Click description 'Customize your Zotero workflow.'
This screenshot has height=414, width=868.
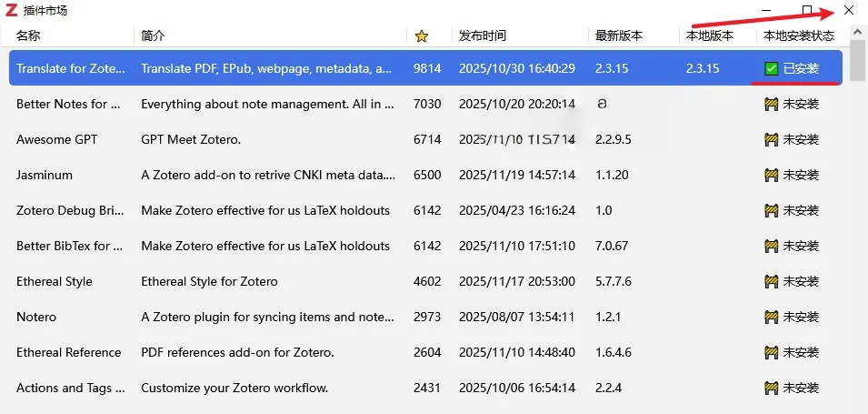234,388
